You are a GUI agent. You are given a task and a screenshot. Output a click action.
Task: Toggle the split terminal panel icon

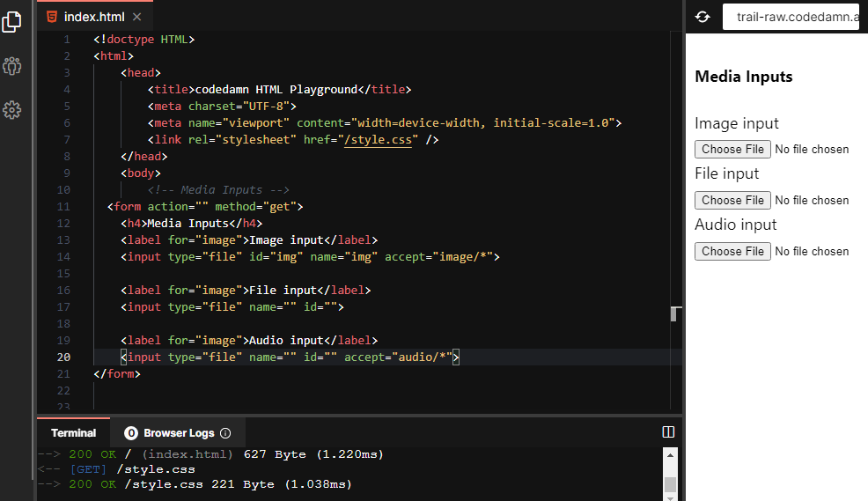coord(668,432)
